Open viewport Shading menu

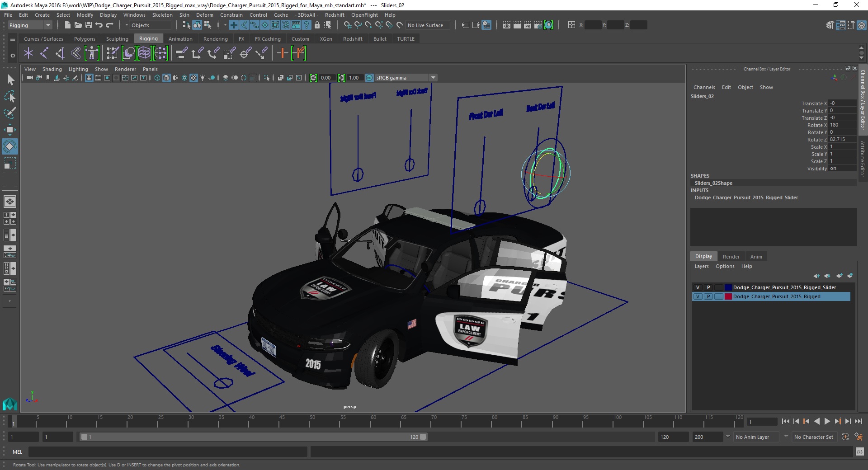[52, 69]
